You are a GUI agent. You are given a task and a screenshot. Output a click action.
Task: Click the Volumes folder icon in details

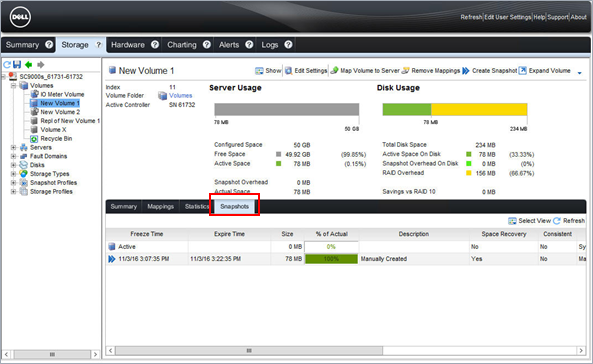click(x=163, y=96)
